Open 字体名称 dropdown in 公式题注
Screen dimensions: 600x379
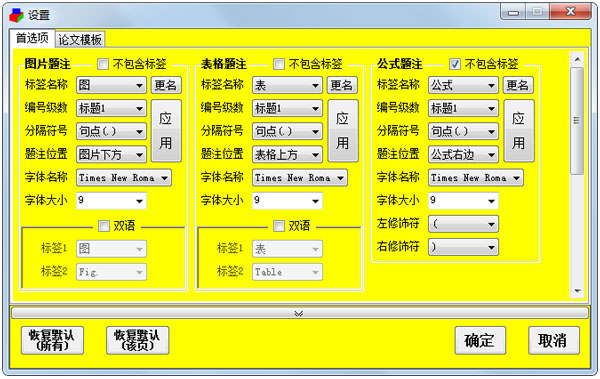pyautogui.click(x=476, y=178)
